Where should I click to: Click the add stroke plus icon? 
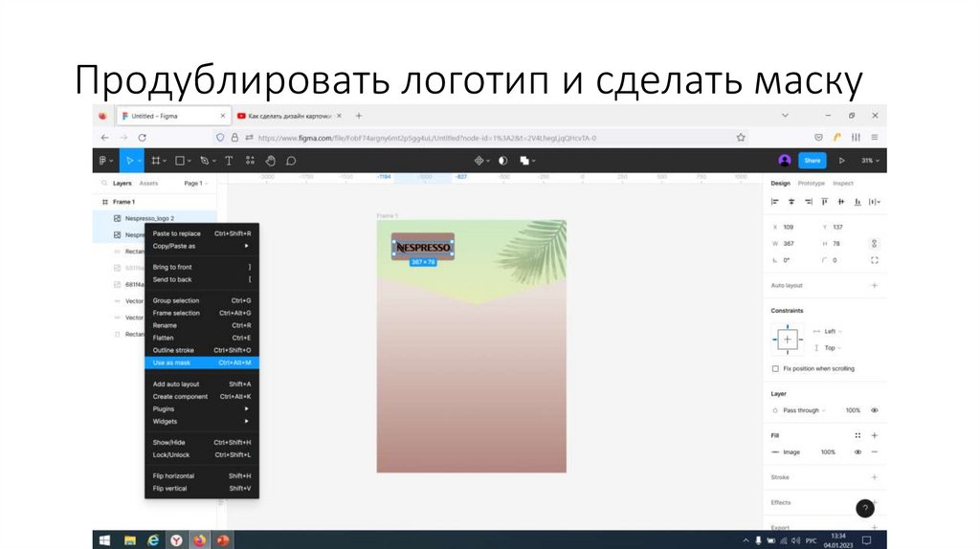874,476
